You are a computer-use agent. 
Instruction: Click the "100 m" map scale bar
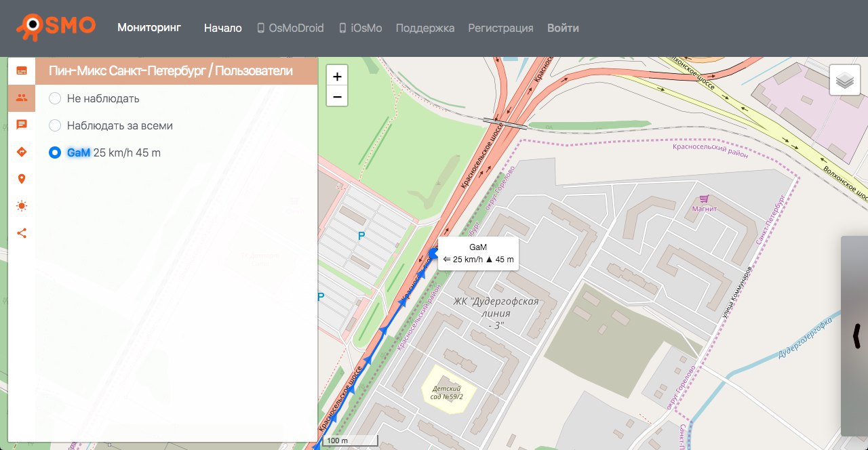[x=350, y=441]
